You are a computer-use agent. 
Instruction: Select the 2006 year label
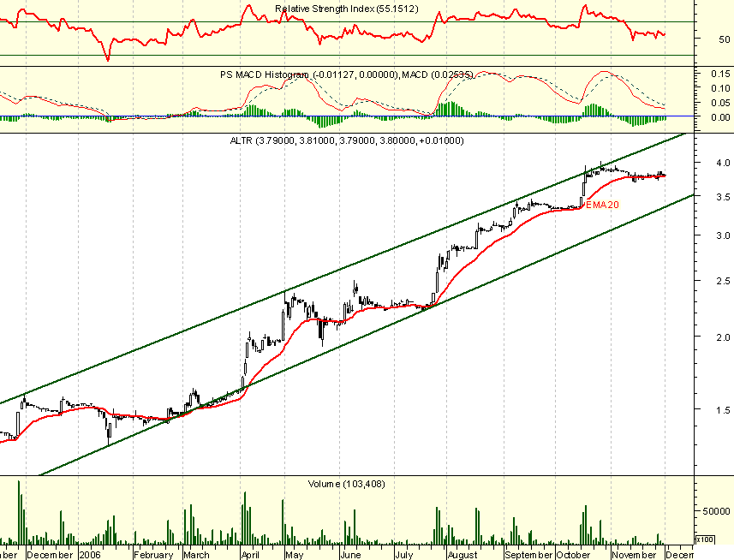coord(90,555)
